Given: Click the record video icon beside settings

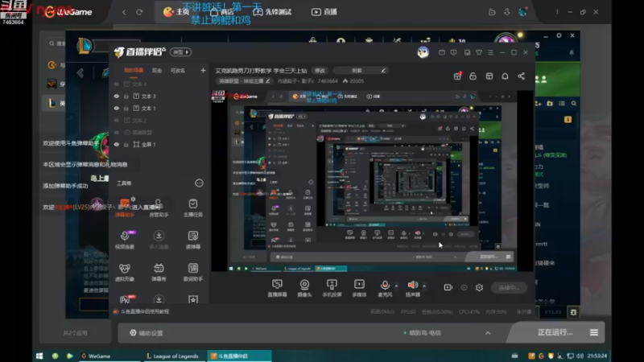Looking at the screenshot, I should pos(448,287).
